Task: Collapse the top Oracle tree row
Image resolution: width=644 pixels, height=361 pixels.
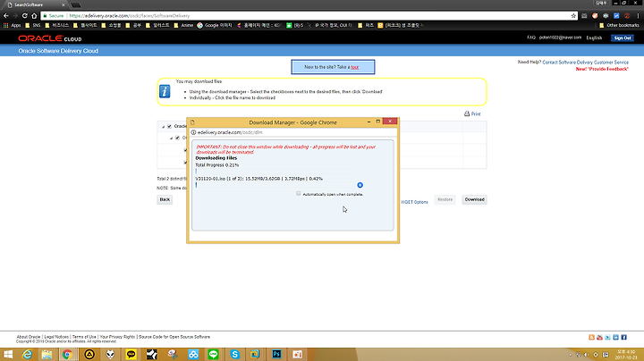Action: (x=164, y=127)
